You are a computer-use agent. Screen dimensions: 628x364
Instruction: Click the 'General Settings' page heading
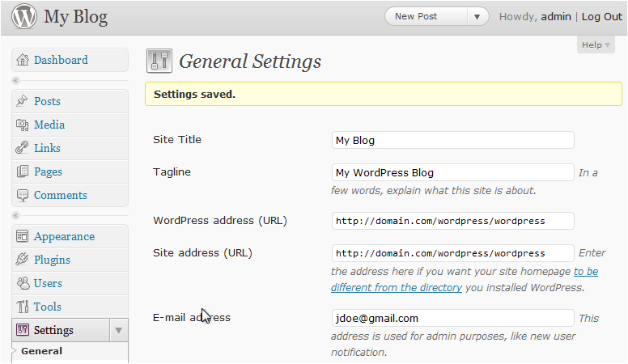250,61
